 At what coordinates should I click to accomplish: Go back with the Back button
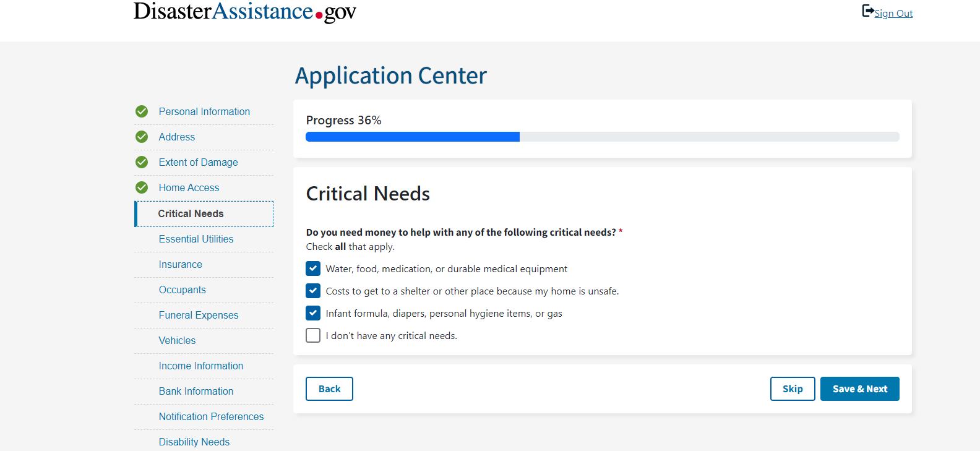[x=329, y=389]
